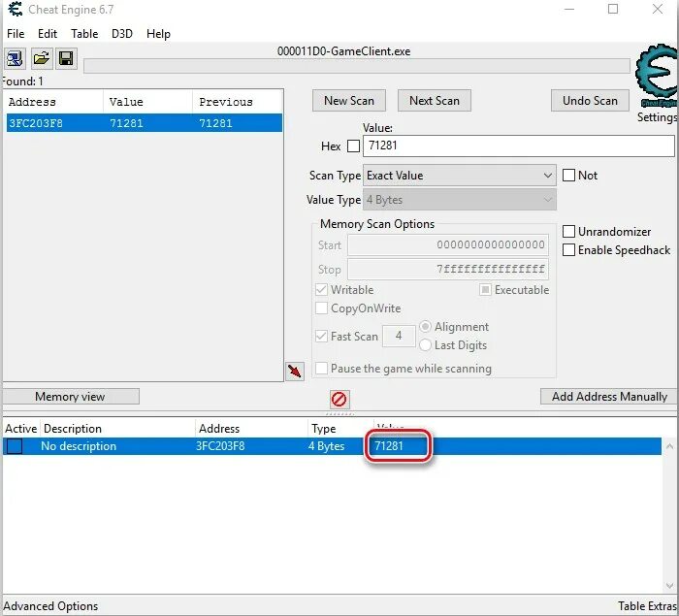679x616 pixels.
Task: Click Description column header in address table
Action: coord(117,429)
